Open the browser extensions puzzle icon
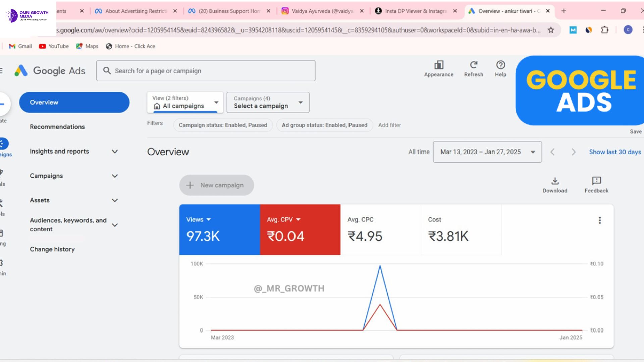644x362 pixels. [x=604, y=30]
